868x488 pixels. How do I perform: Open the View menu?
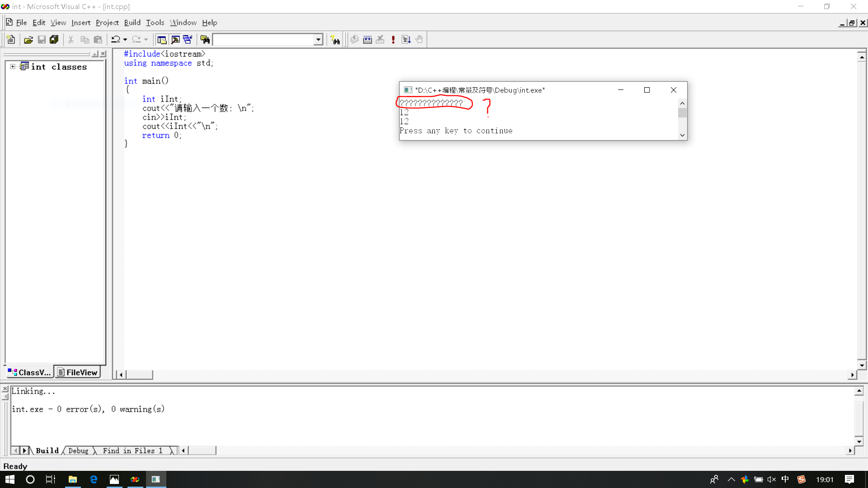click(x=58, y=23)
